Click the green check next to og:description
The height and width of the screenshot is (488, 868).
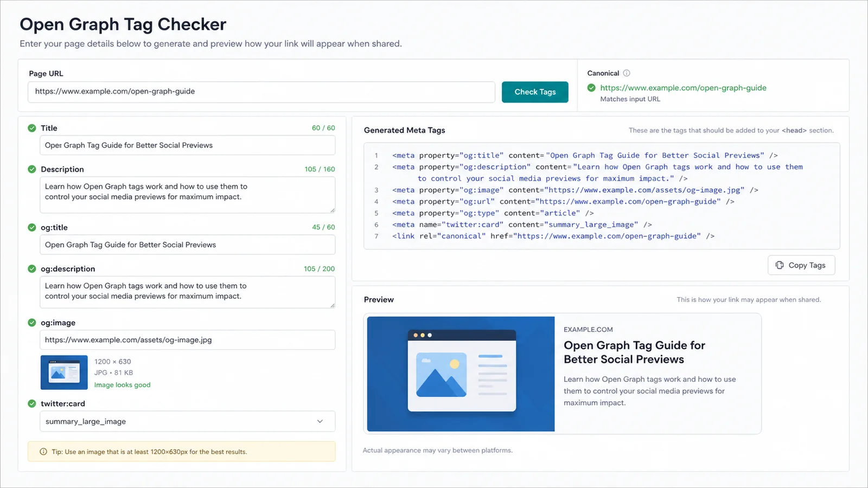(x=32, y=268)
